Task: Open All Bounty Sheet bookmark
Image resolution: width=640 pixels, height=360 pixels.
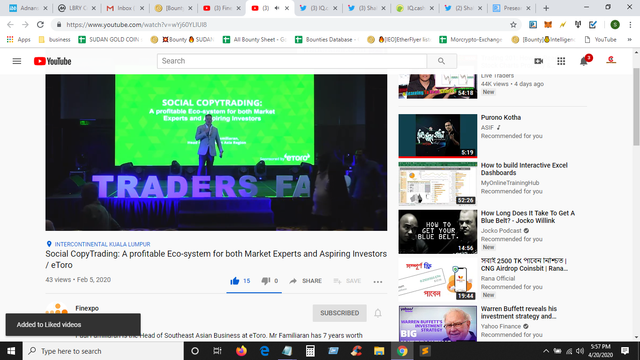Action: tap(254, 40)
